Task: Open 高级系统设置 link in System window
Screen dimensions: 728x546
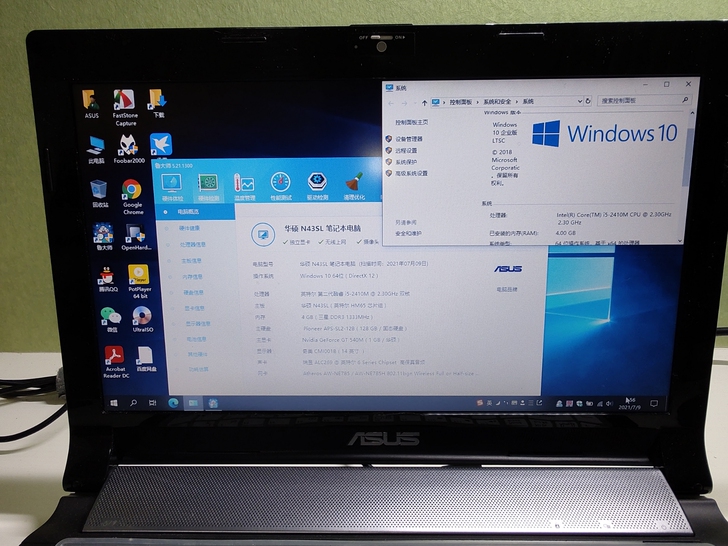Action: click(411, 173)
